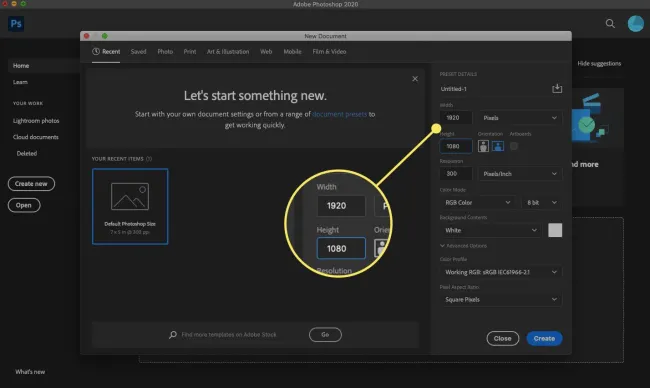Screen dimensions: 650x388
Task: Switch to the Mobile tab
Action: (292, 52)
